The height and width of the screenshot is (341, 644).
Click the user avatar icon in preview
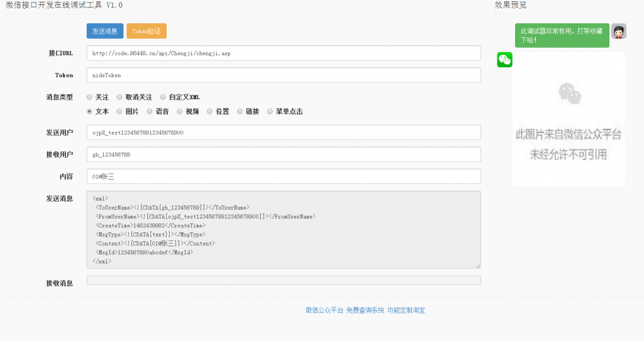619,31
